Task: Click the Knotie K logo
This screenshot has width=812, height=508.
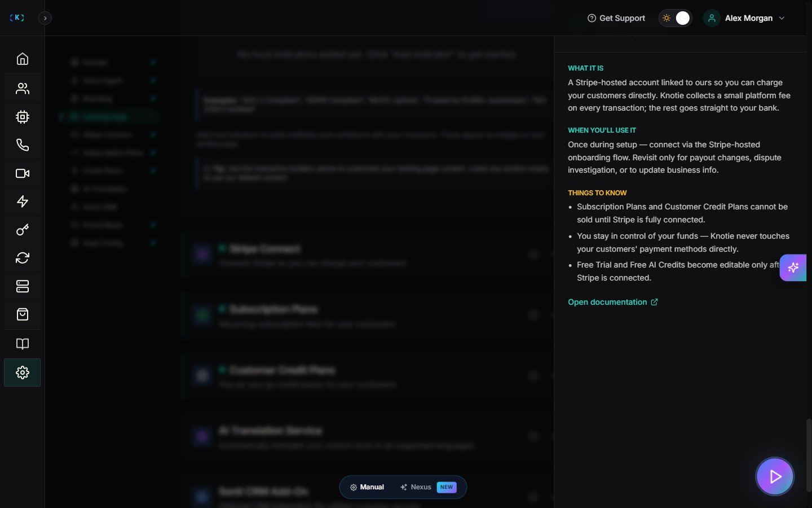Action: [x=17, y=18]
